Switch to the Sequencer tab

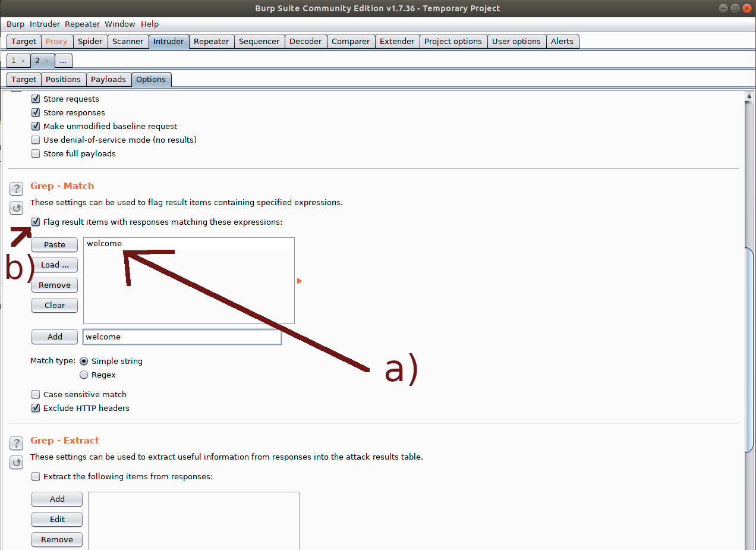[259, 41]
